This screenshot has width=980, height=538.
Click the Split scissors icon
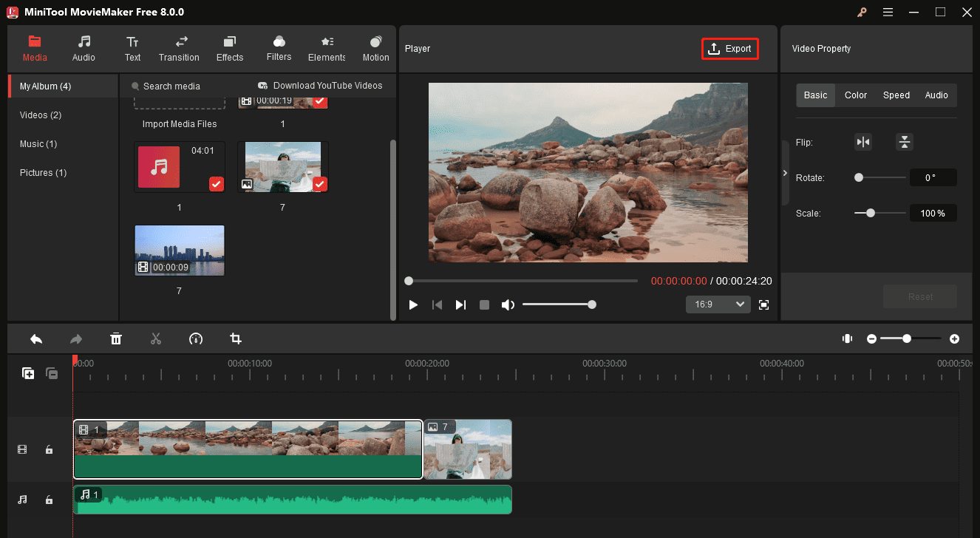156,338
